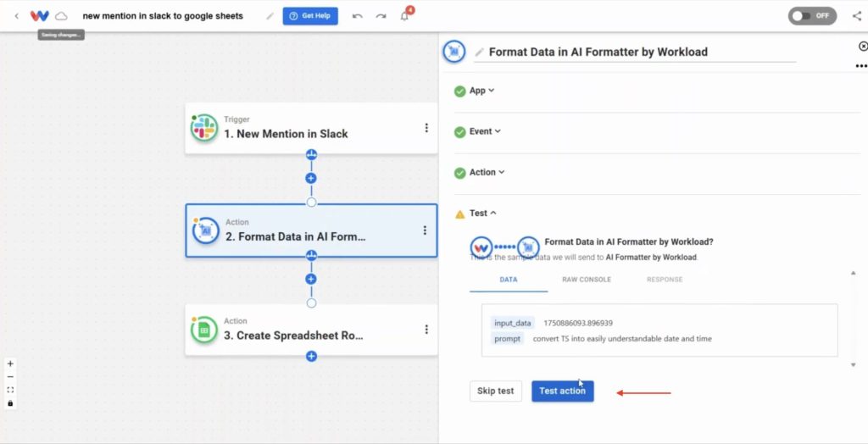The height and width of the screenshot is (444, 868).
Task: Click the Skip test button
Action: (x=495, y=391)
